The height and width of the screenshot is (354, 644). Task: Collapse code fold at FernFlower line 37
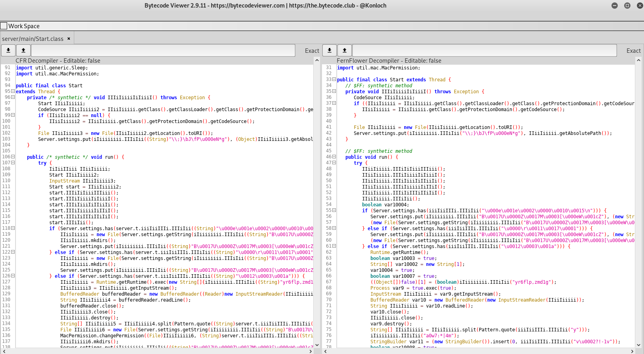[334, 103]
